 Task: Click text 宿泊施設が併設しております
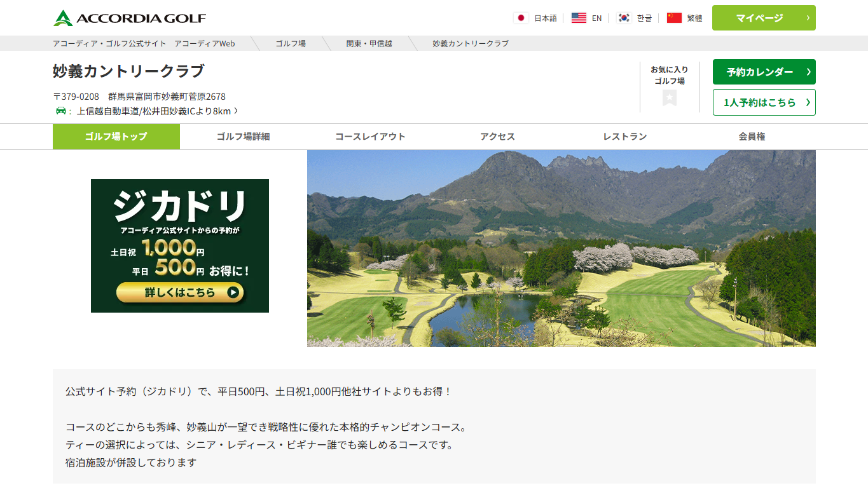click(x=131, y=463)
